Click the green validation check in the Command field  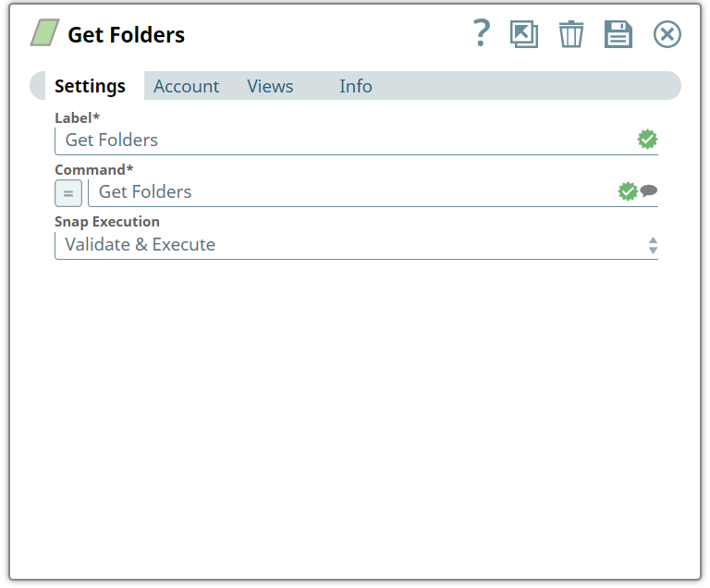click(628, 191)
